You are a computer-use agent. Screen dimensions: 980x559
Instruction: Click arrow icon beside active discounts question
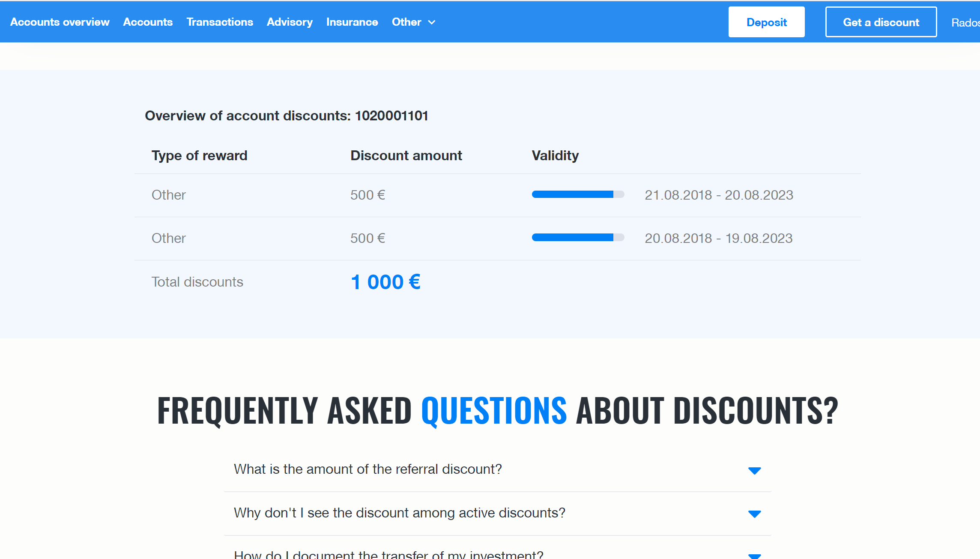[754, 514]
